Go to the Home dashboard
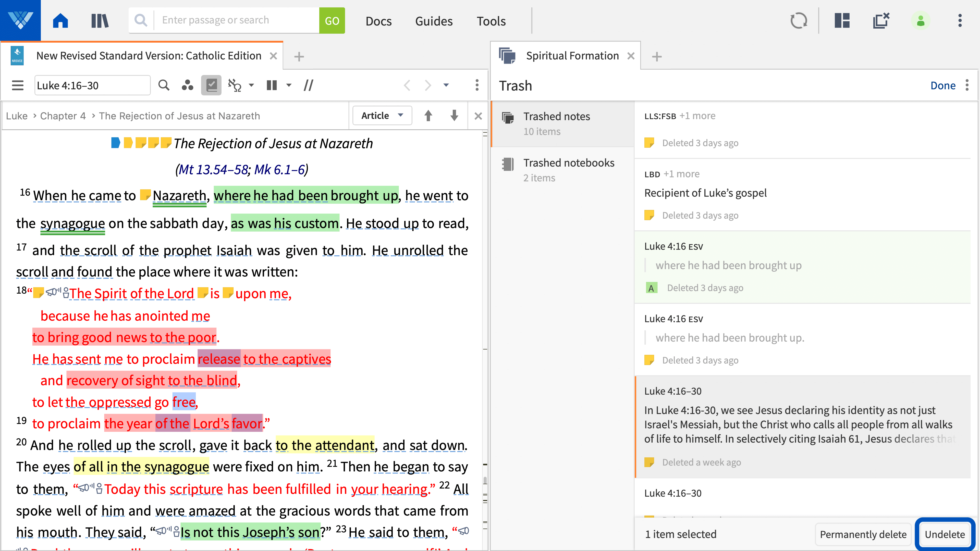This screenshot has width=980, height=551. pos(60,20)
